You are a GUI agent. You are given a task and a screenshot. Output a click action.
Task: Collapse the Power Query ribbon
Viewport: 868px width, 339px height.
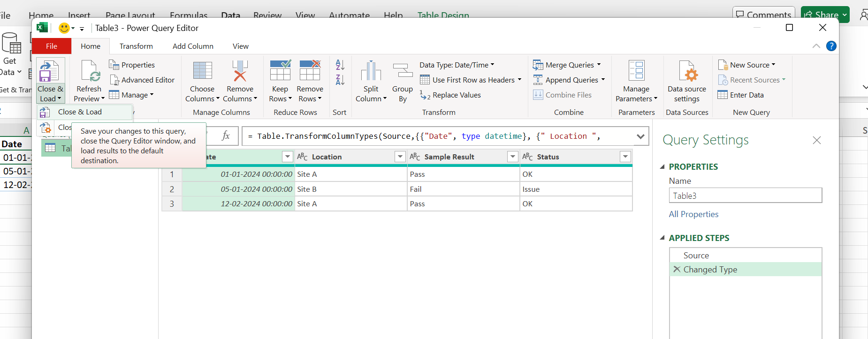(816, 46)
